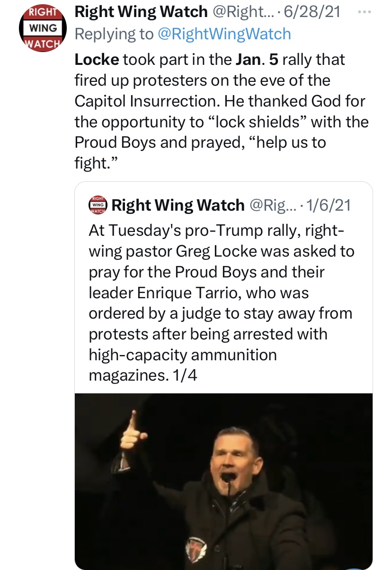The image size is (392, 570).
Task: Tap the small avatar in the quoted tweet
Action: 98,205
